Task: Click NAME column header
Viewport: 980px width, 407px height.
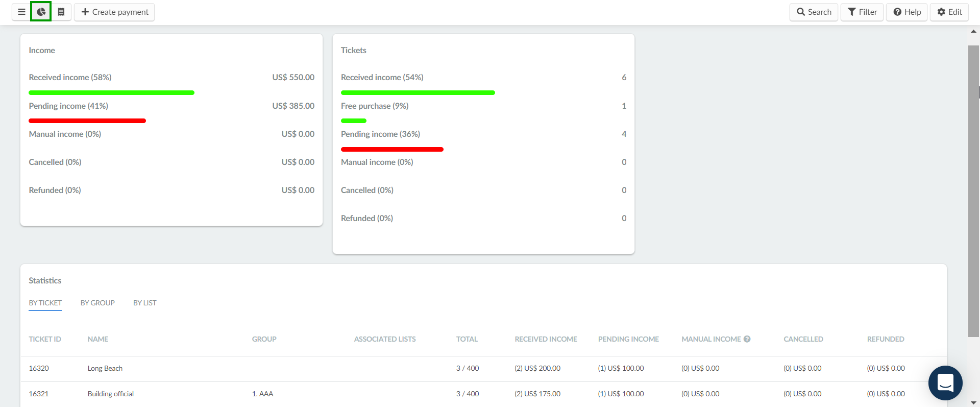Action: tap(98, 339)
